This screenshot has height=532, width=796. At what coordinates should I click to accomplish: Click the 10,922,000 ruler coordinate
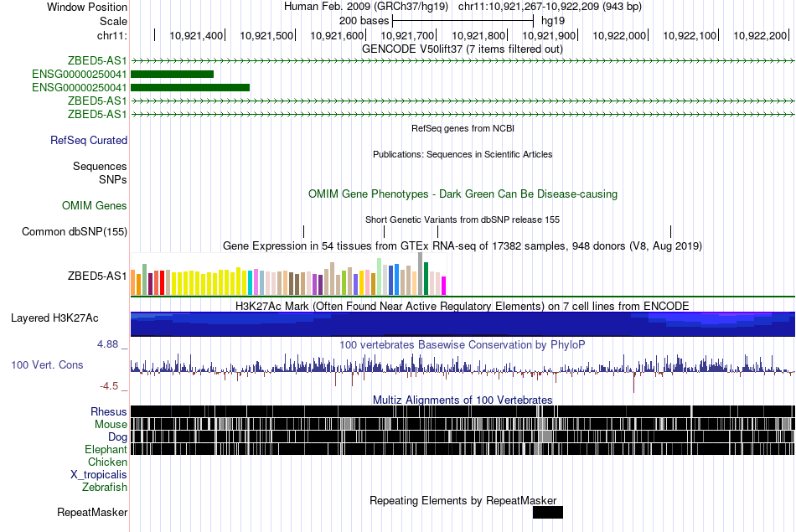(619, 35)
